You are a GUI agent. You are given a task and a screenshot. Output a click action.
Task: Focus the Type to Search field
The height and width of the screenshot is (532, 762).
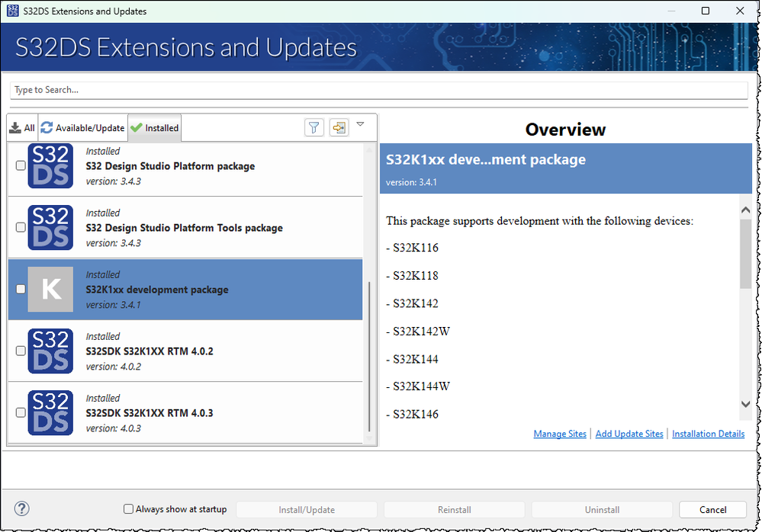378,90
